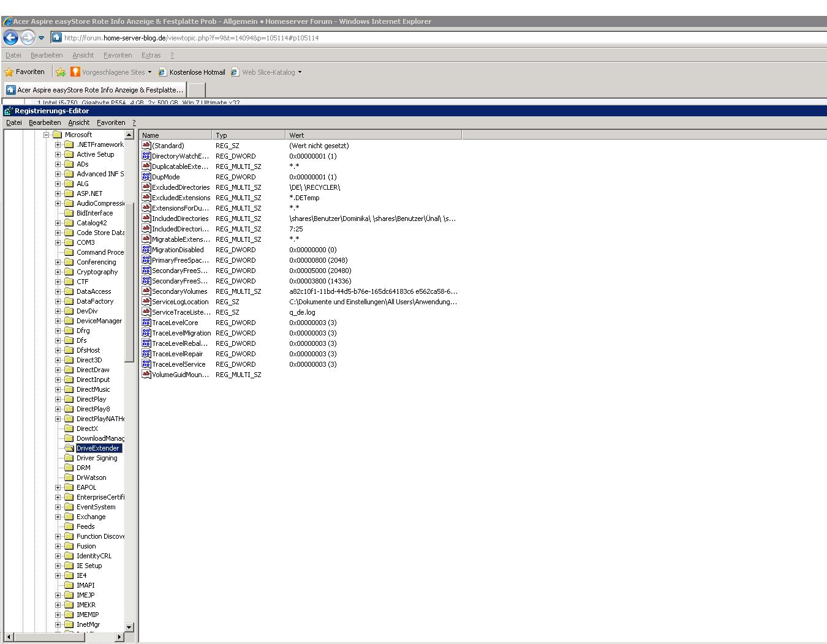This screenshot has height=644, width=827.
Task: Select the DuplicatableExte... value icon
Action: pos(146,167)
